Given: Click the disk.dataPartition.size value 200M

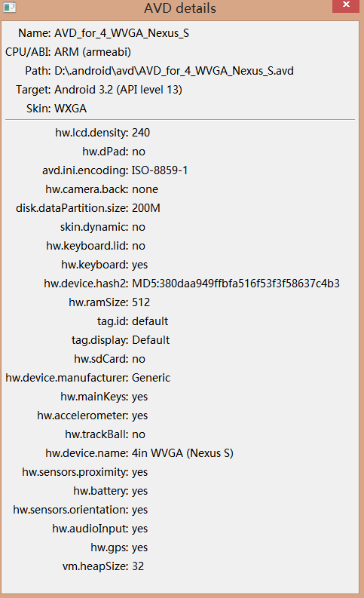Looking at the screenshot, I should (146, 208).
